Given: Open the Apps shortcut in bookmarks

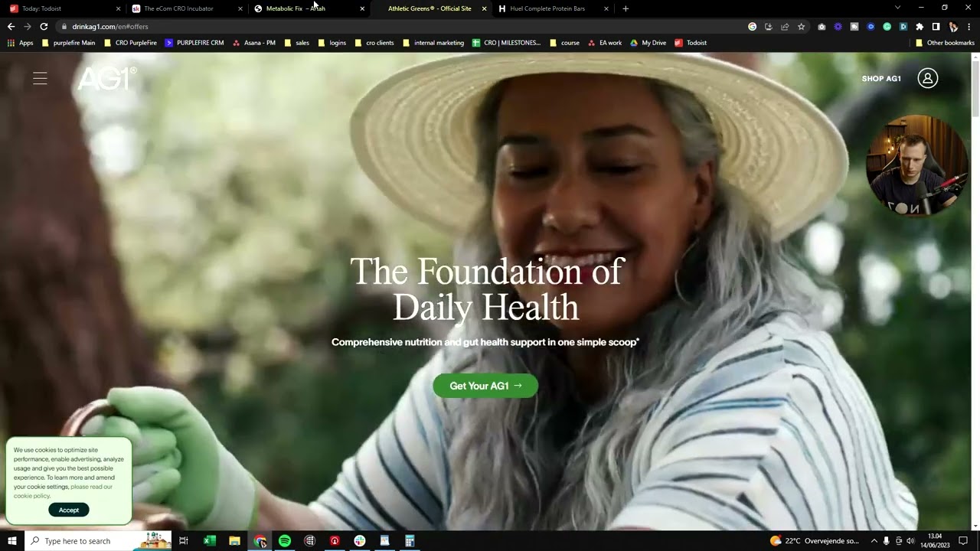Looking at the screenshot, I should 20,43.
